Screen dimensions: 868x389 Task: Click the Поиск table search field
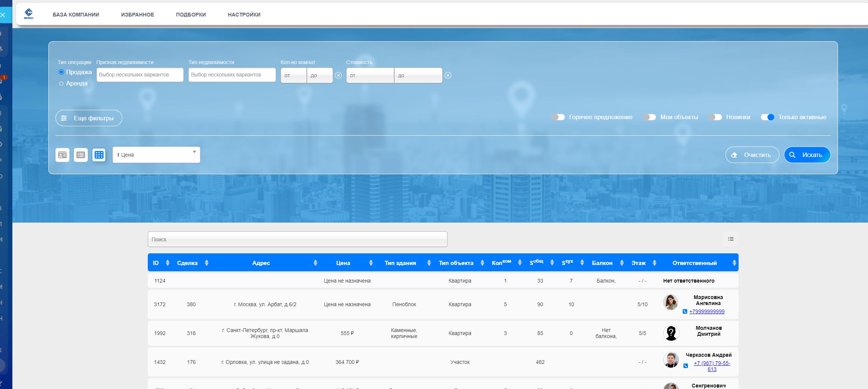[297, 239]
